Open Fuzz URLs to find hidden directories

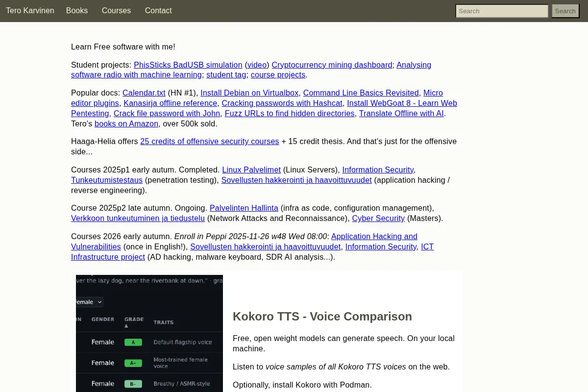point(290,113)
